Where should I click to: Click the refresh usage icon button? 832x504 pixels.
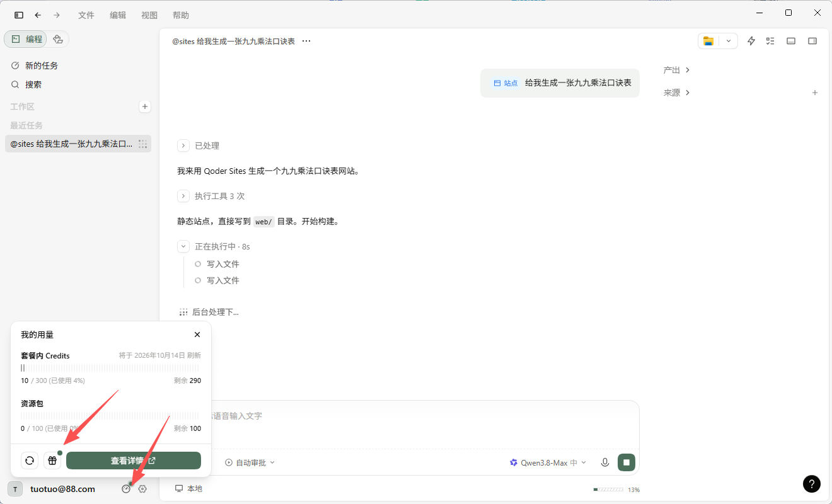[30, 461]
